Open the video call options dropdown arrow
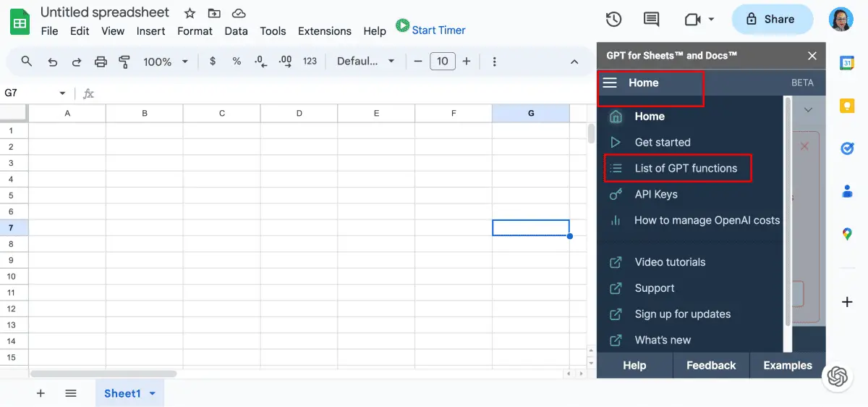The width and height of the screenshot is (868, 407). coord(711,20)
